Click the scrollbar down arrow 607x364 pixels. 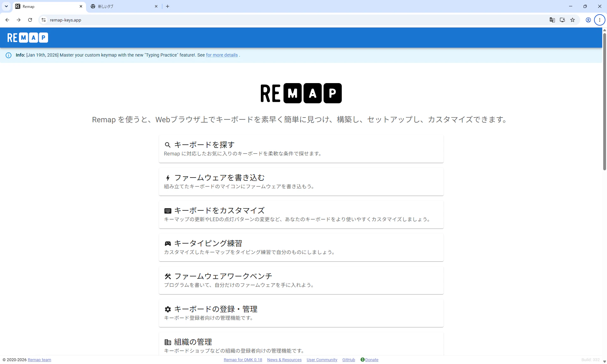(x=604, y=361)
